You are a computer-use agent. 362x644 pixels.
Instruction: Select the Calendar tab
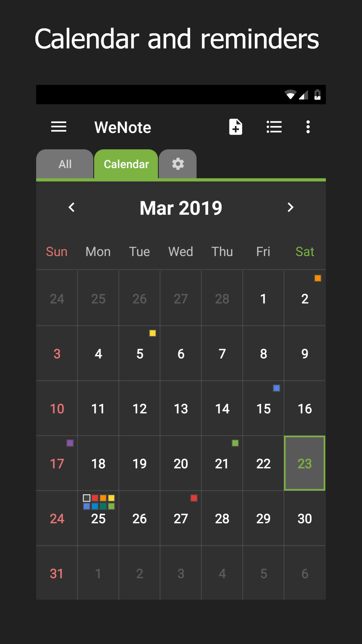click(126, 164)
